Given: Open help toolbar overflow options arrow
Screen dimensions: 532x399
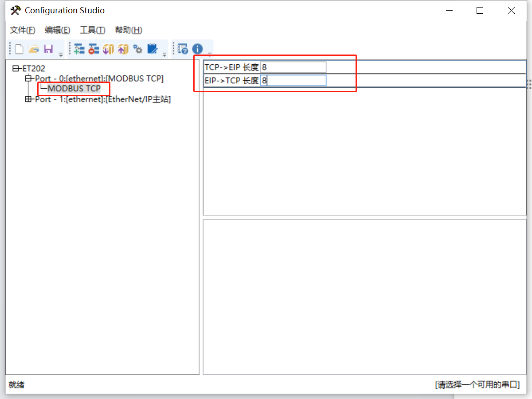Looking at the screenshot, I should pyautogui.click(x=210, y=54).
